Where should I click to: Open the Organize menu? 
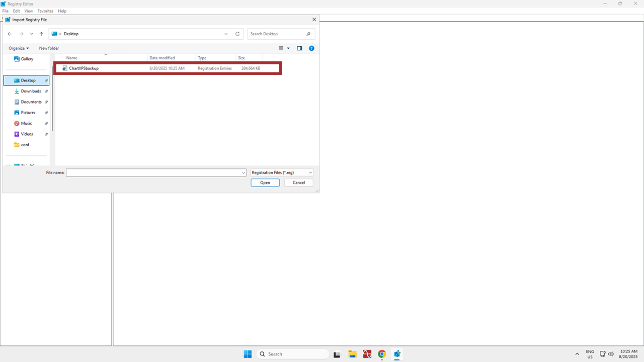coord(19,48)
